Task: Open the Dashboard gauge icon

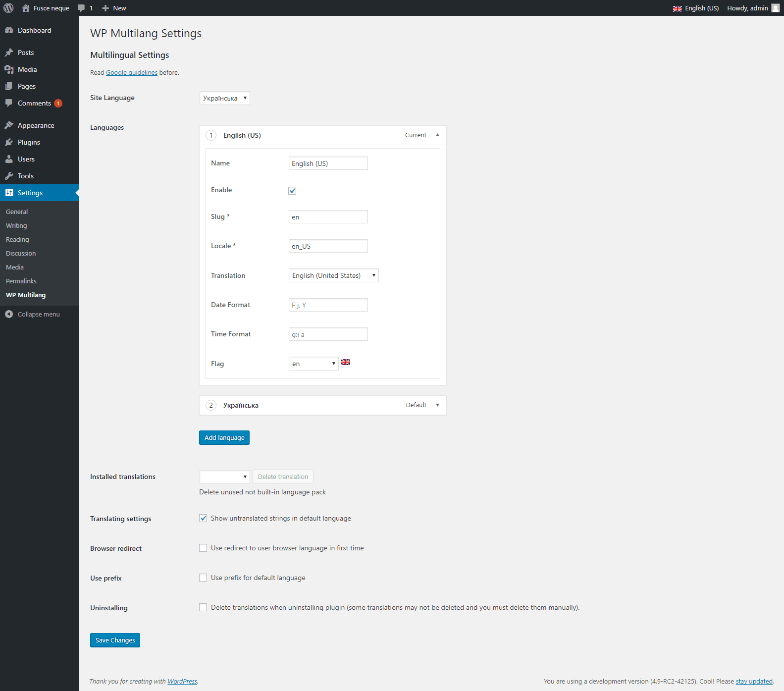Action: [x=9, y=30]
